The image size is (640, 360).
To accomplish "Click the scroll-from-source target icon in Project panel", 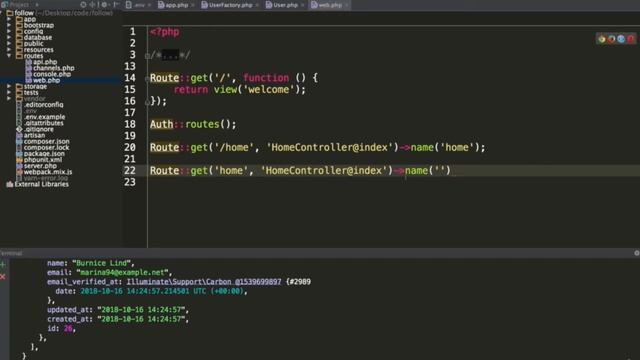I will click(x=83, y=5).
